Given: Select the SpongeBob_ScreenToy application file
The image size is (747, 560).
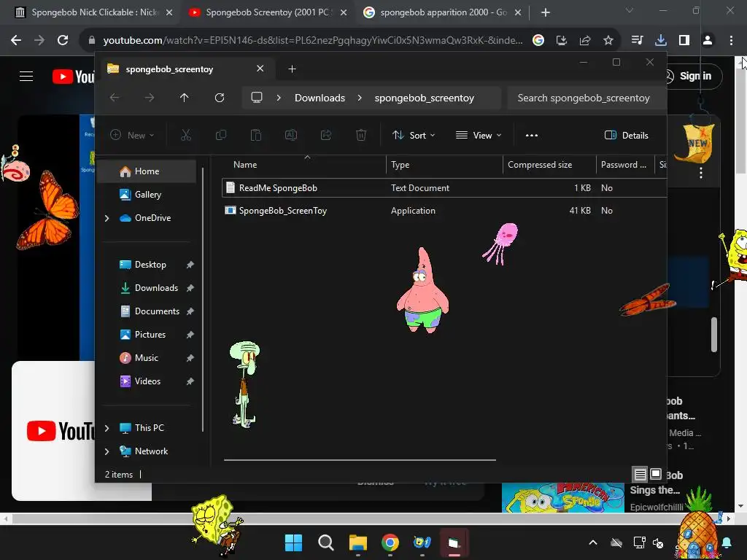Looking at the screenshot, I should 444,211.
